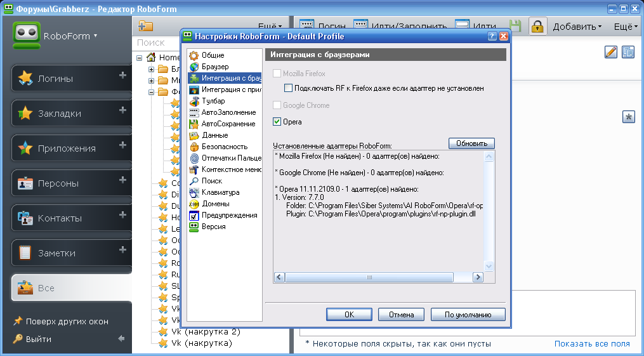Click the lock icon in editor toolbar
This screenshot has width=644, height=356.
click(537, 27)
